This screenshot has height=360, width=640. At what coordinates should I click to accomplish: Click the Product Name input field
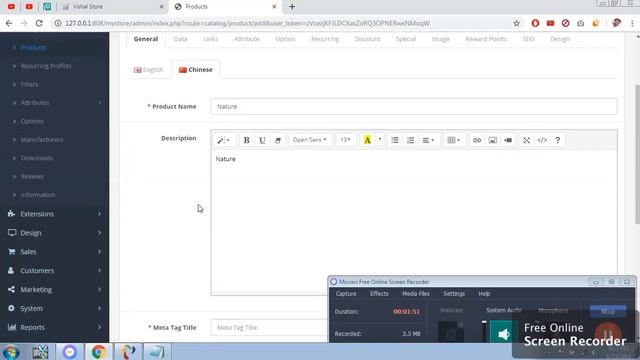coord(413,107)
